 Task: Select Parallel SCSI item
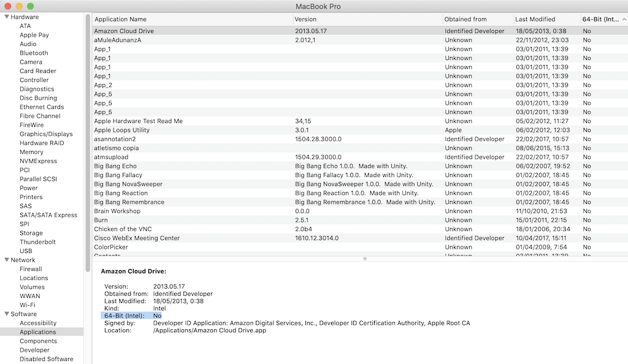click(x=39, y=179)
